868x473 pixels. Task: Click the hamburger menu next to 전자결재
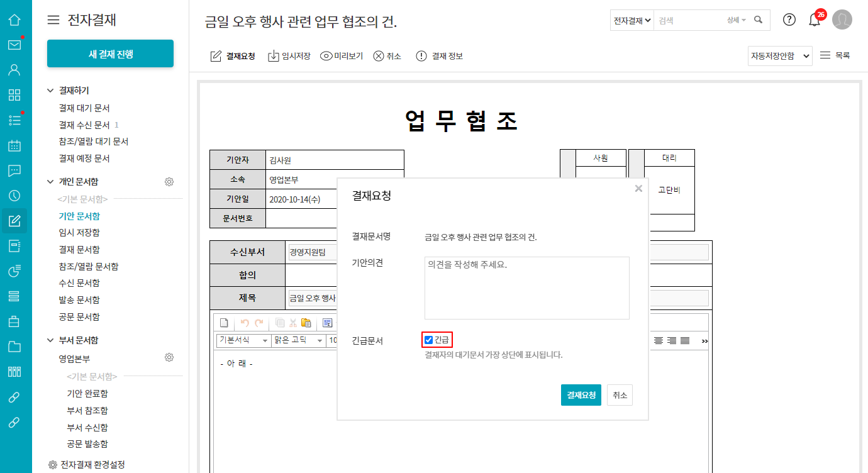[x=53, y=20]
